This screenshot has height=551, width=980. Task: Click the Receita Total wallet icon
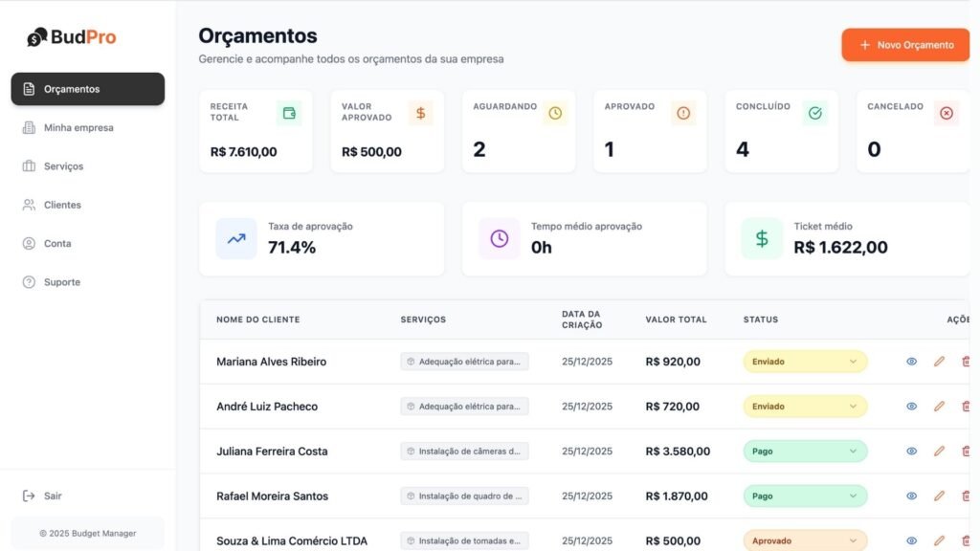click(x=289, y=113)
